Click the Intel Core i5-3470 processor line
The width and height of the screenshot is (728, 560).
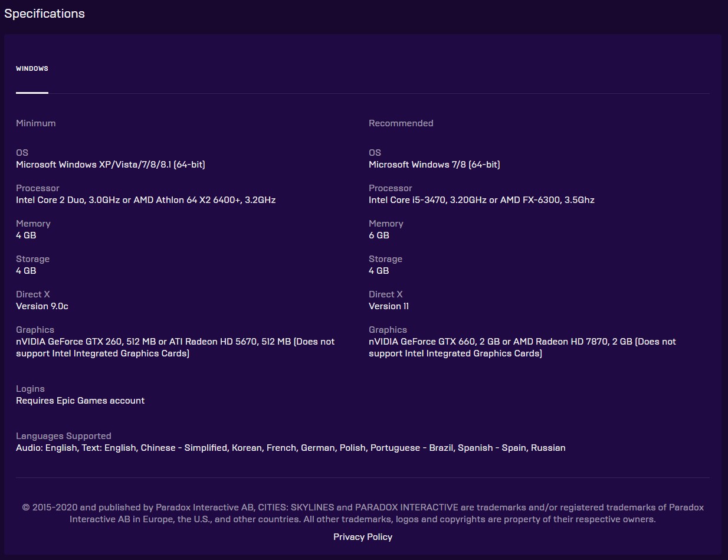(x=481, y=200)
